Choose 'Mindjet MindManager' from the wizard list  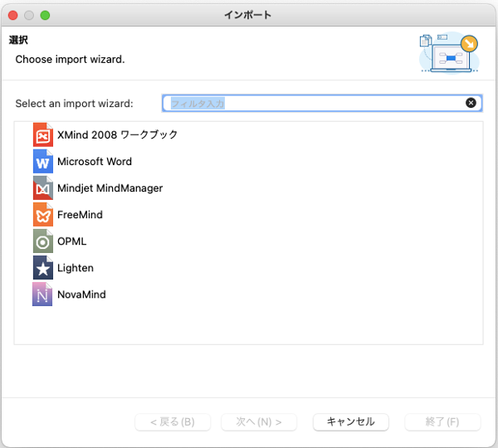pyautogui.click(x=110, y=188)
